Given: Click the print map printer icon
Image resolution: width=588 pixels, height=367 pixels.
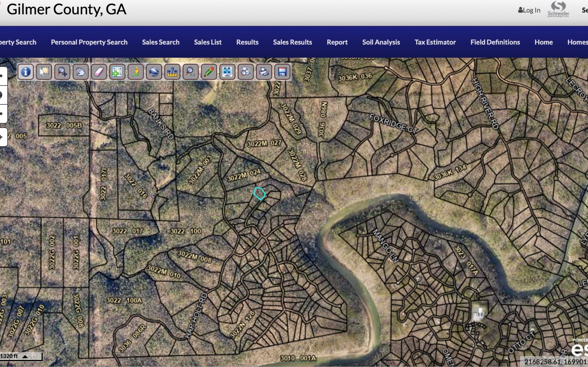Looking at the screenshot, I should pyautogui.click(x=264, y=72).
